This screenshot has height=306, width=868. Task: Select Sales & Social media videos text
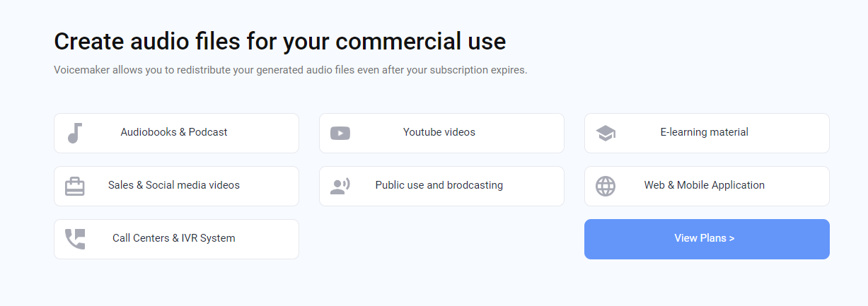point(174,185)
